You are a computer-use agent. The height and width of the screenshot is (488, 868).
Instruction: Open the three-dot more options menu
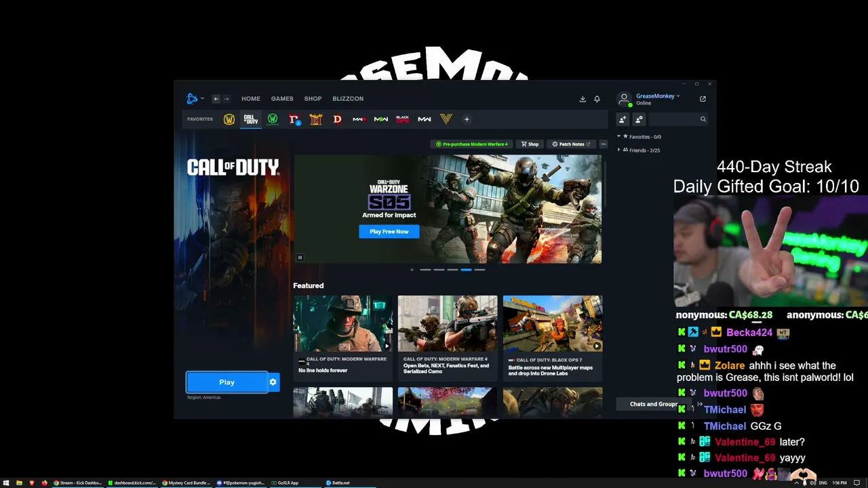tap(604, 144)
